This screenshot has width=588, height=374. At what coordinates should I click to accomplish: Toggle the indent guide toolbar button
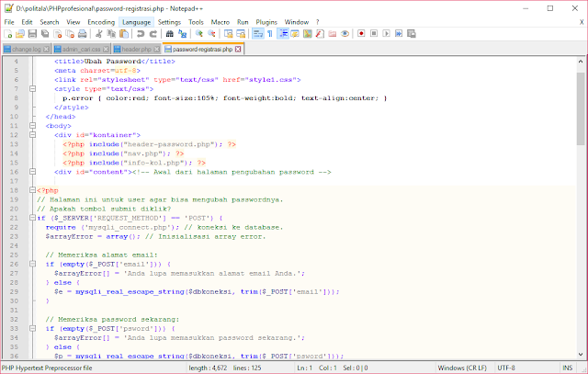pyautogui.click(x=283, y=34)
